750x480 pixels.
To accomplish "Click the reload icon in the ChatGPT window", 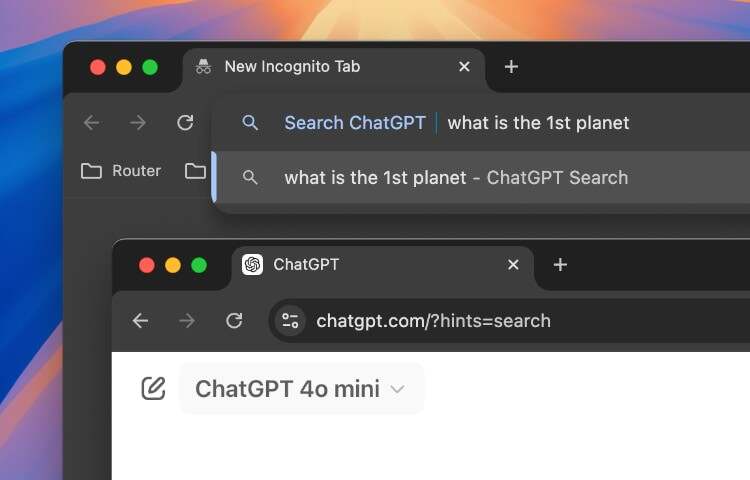I will tap(234, 321).
